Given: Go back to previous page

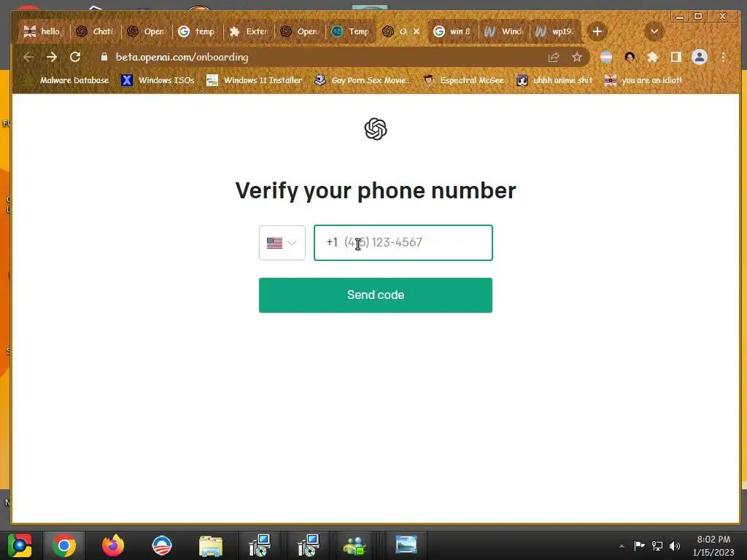Looking at the screenshot, I should pos(28,57).
